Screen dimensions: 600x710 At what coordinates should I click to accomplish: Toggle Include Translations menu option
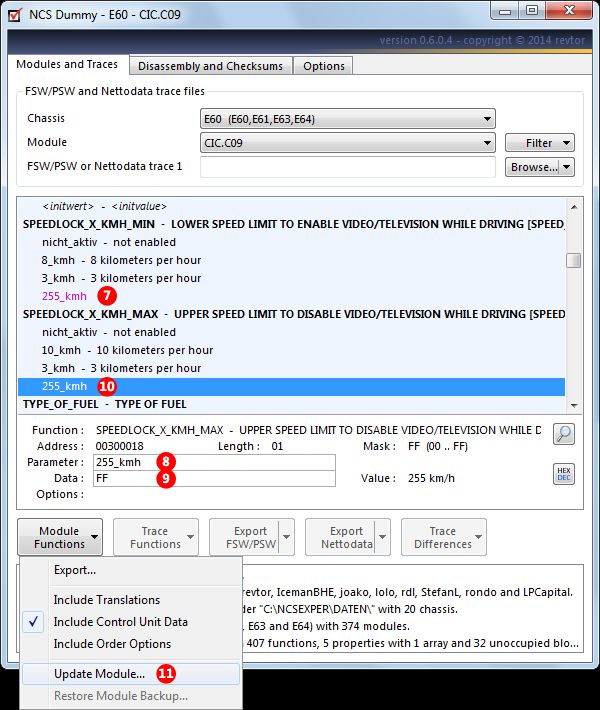[x=131, y=600]
